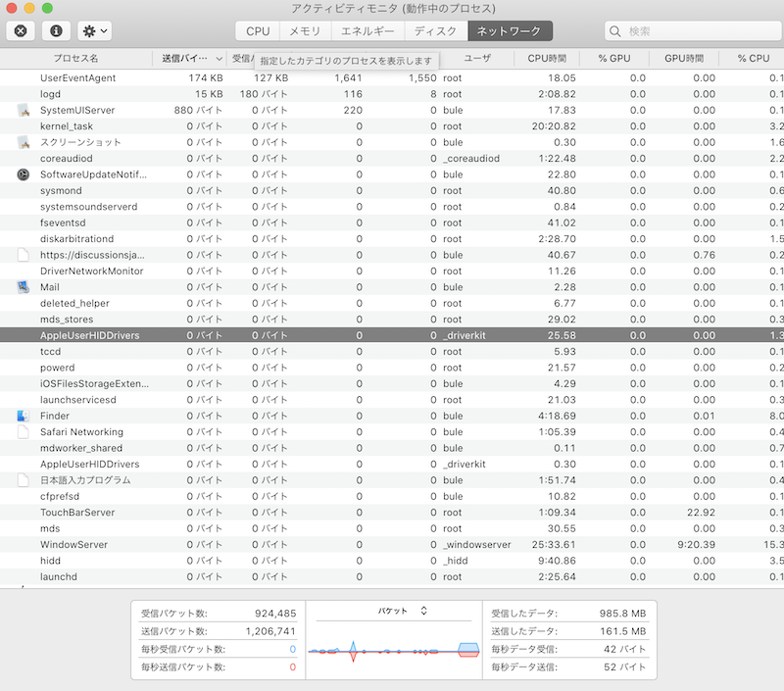Select the sysmond process
Screen dimensions: 784x691
pos(392,190)
